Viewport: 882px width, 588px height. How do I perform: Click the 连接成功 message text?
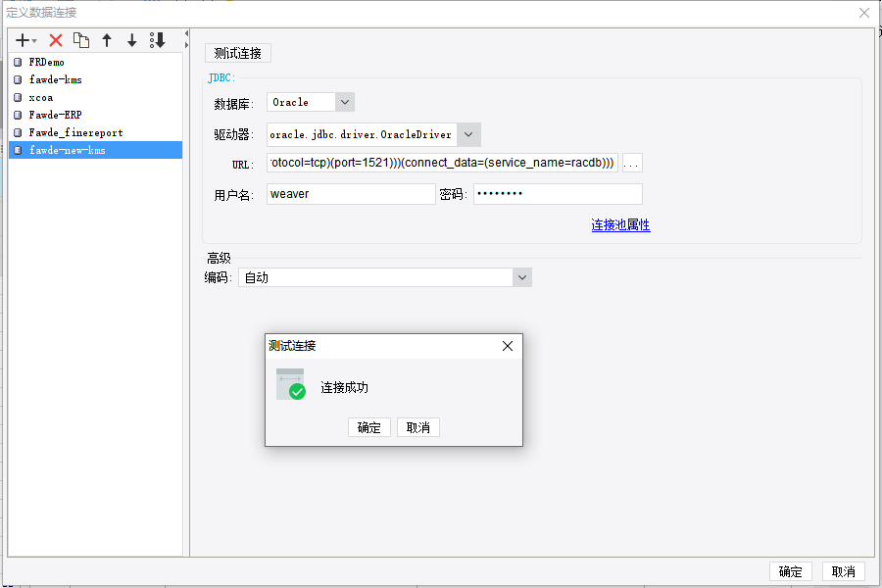[x=344, y=388]
